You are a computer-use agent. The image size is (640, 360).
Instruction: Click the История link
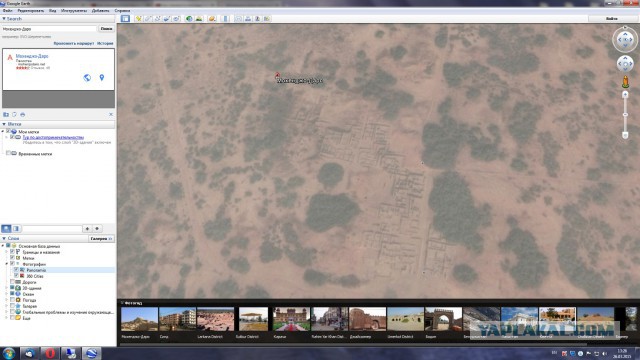point(105,43)
